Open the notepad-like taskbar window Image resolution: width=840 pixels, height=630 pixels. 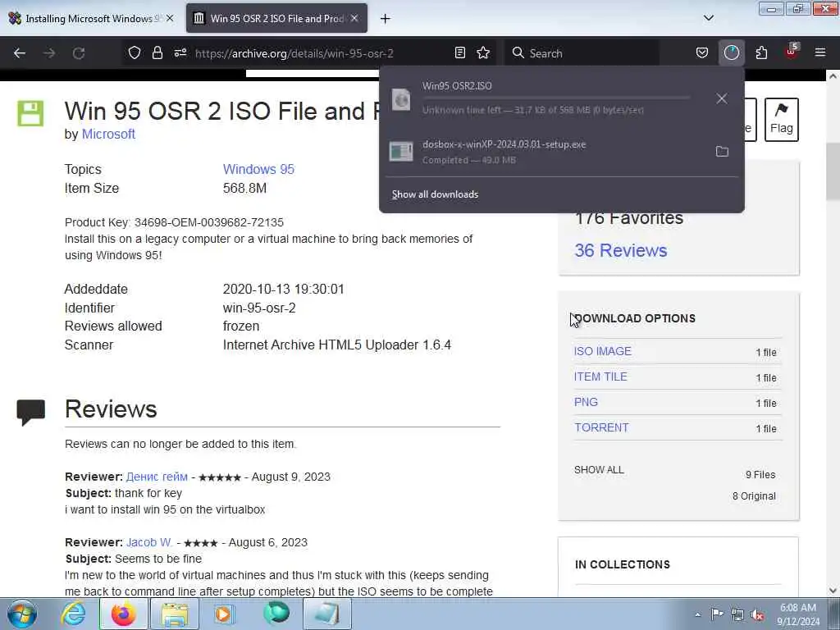pos(327,614)
